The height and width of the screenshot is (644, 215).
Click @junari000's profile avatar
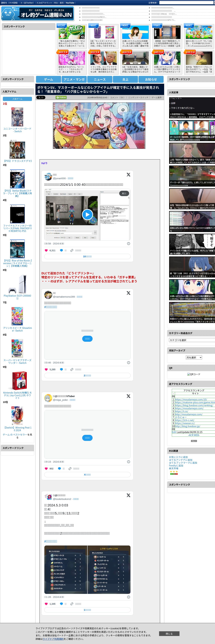48,176
